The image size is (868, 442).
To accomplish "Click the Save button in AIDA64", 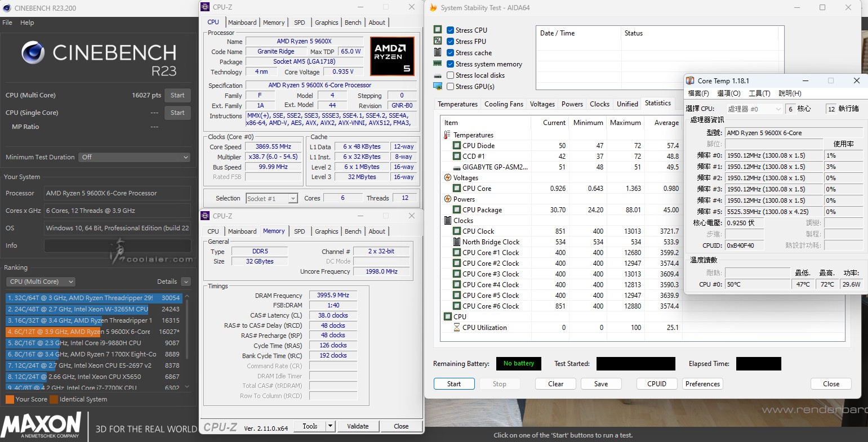I will point(601,384).
